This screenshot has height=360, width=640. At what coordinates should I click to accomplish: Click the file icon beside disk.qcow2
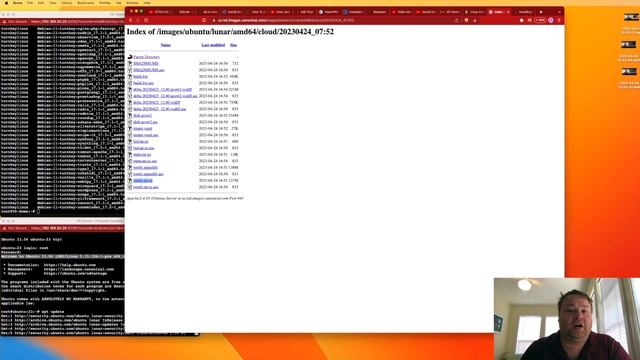coord(130,116)
